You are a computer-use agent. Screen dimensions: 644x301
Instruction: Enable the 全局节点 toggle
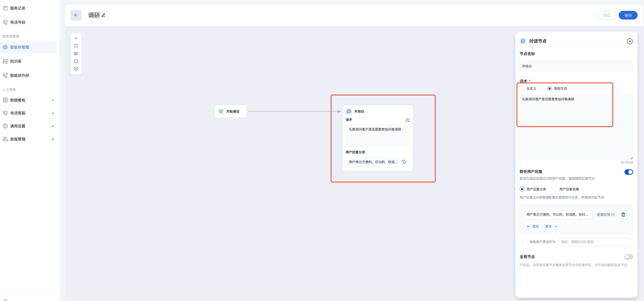pyautogui.click(x=629, y=257)
